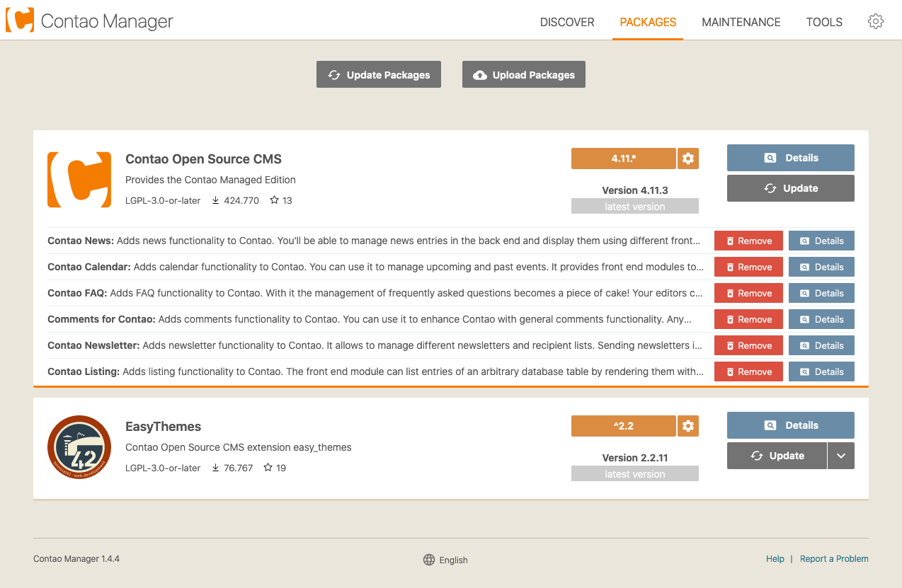Remove the Comments for Contao package
The width and height of the screenshot is (902, 588).
click(x=748, y=319)
